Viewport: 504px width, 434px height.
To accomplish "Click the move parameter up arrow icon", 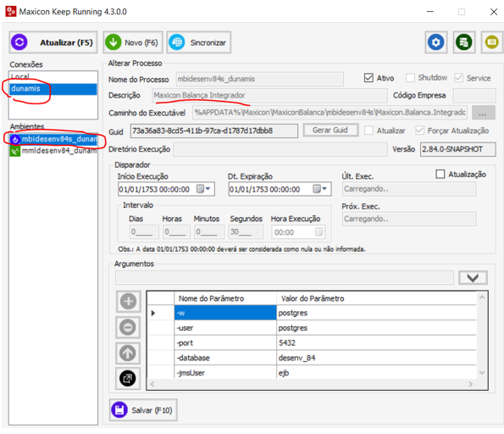I will click(x=128, y=353).
